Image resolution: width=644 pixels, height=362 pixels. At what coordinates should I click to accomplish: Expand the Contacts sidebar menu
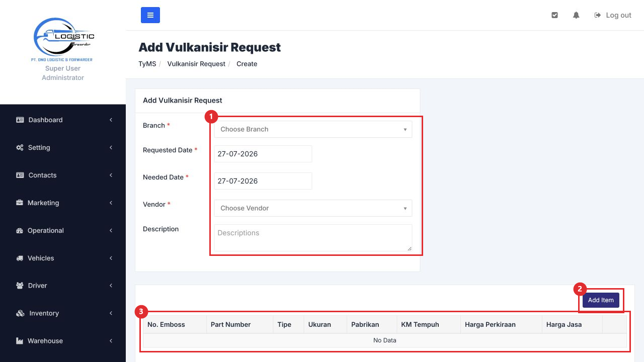[63, 175]
